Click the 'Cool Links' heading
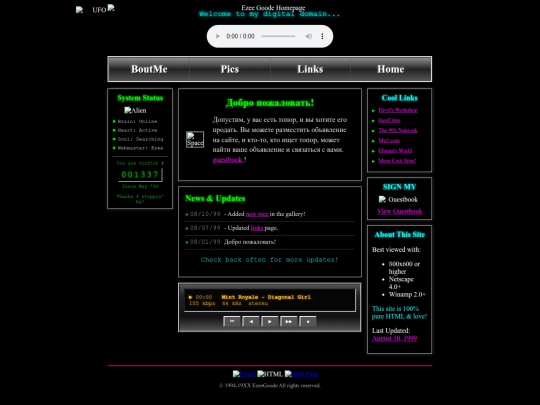540x405 pixels. click(x=399, y=98)
